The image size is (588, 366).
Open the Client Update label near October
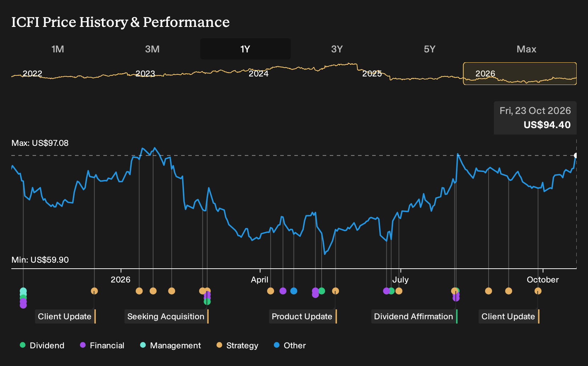(x=509, y=316)
